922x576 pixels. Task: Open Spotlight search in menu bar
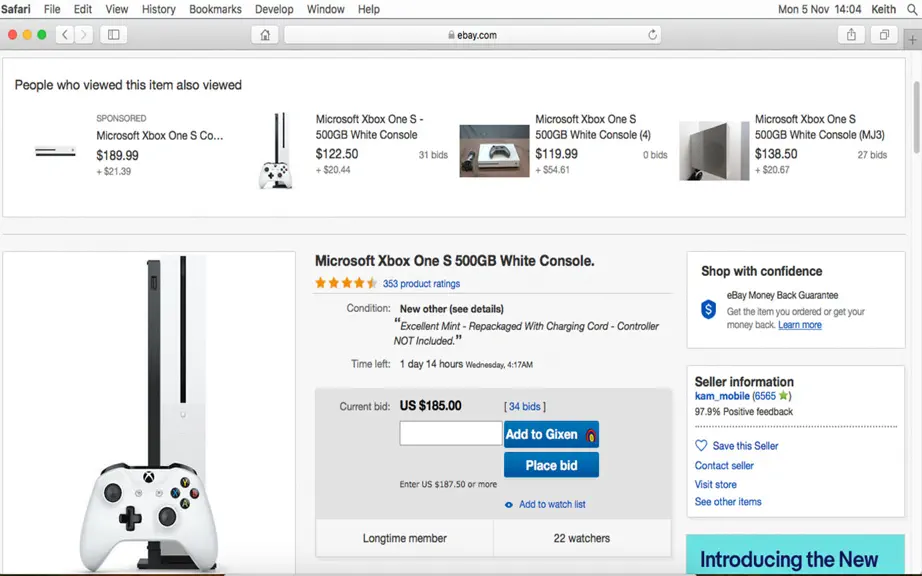pyautogui.click(x=912, y=9)
